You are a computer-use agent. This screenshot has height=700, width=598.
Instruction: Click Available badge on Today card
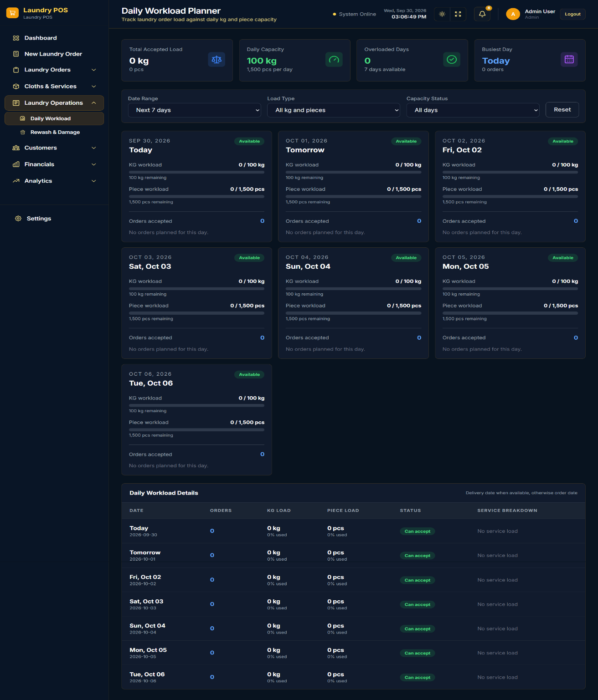(249, 141)
